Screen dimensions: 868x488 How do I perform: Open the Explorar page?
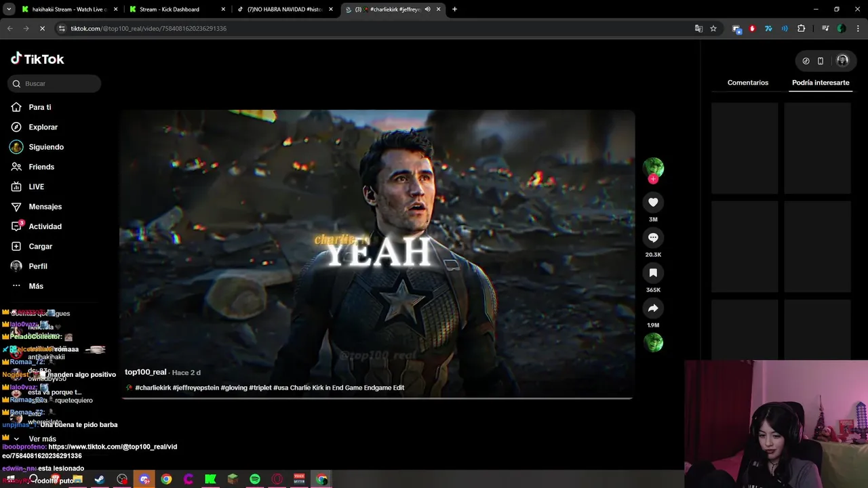pos(35,127)
